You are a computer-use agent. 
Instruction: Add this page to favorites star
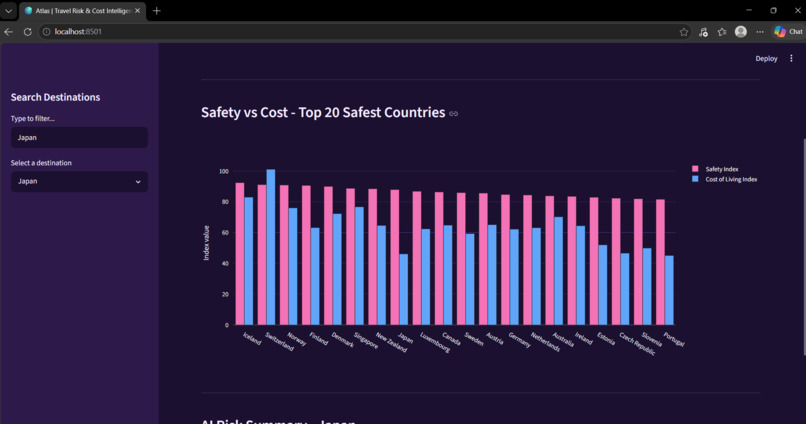click(684, 32)
